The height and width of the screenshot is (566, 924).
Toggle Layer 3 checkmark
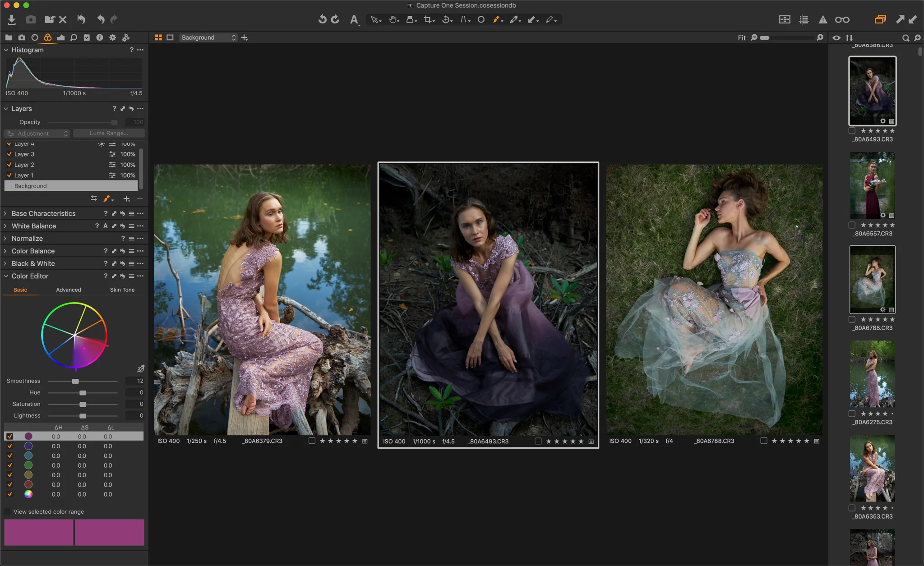[9, 154]
